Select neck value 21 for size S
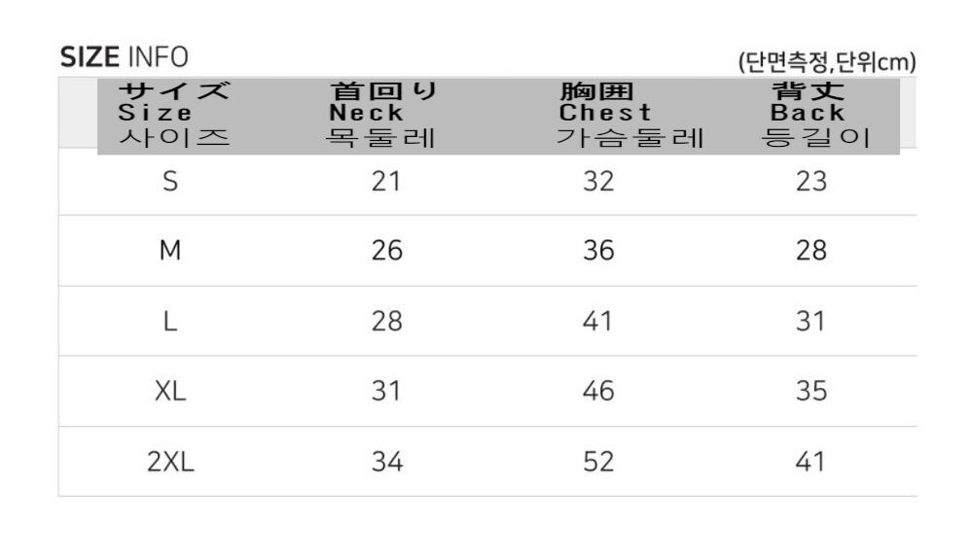Image resolution: width=973 pixels, height=560 pixels. pos(387,181)
